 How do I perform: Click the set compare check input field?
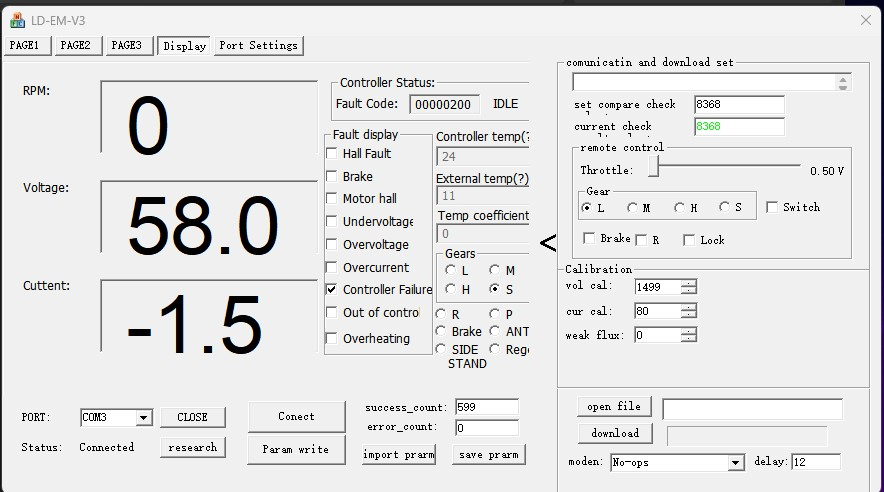click(738, 105)
